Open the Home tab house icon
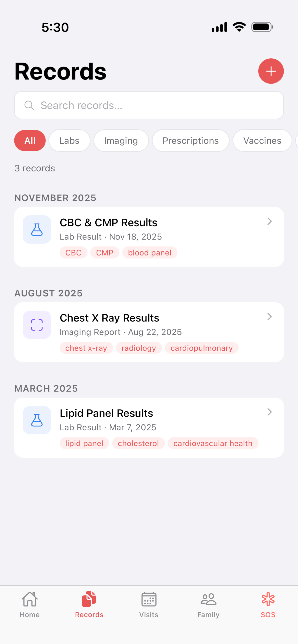The image size is (298, 644). 30,599
